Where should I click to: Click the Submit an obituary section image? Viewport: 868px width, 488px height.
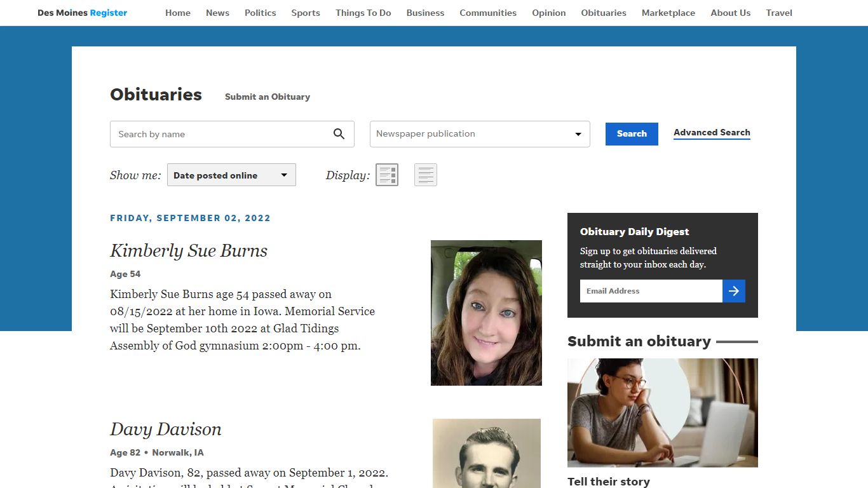(662, 412)
